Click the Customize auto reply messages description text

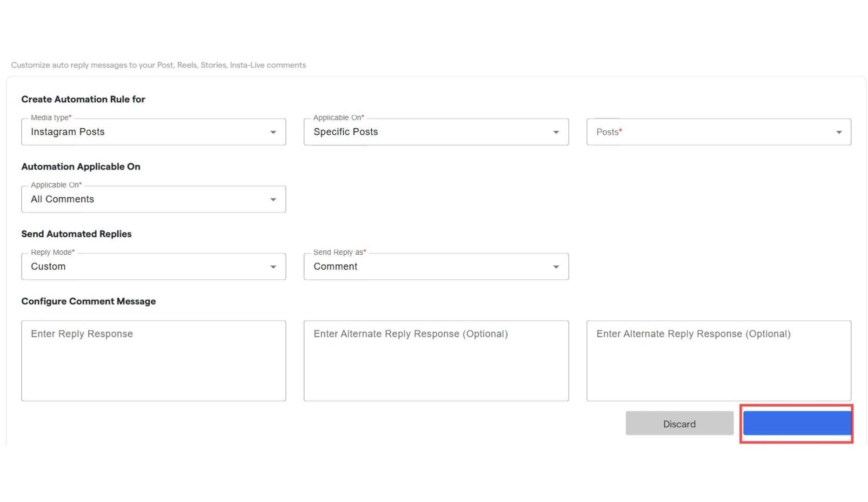coord(159,65)
